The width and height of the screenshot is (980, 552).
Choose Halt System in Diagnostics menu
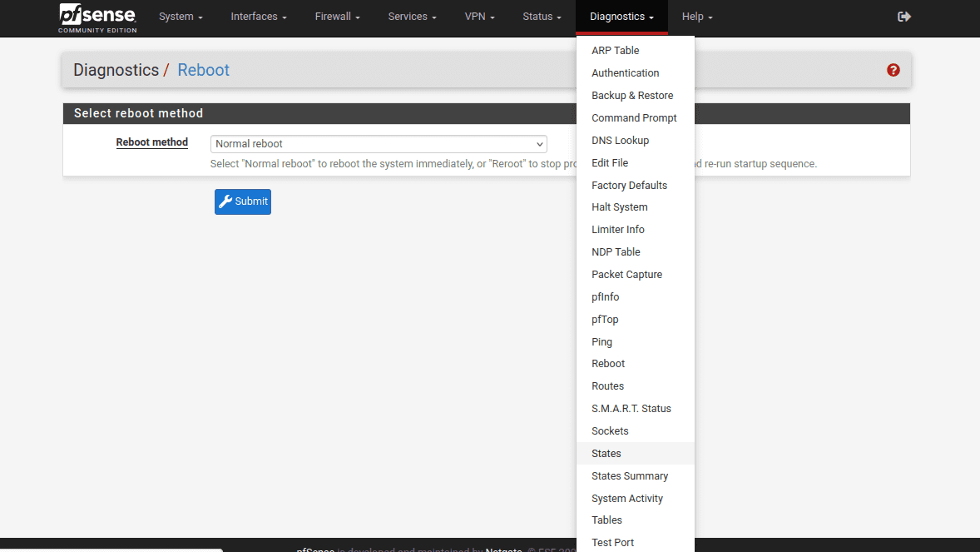click(x=619, y=207)
